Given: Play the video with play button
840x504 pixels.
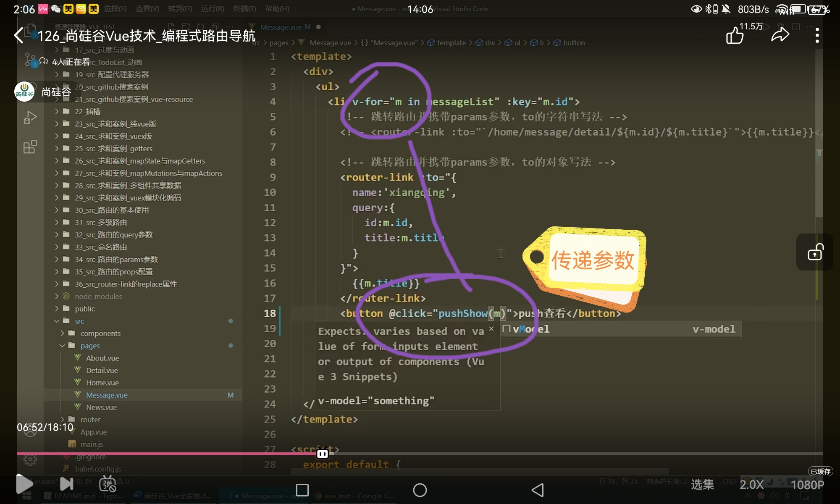Looking at the screenshot, I should 24,484.
